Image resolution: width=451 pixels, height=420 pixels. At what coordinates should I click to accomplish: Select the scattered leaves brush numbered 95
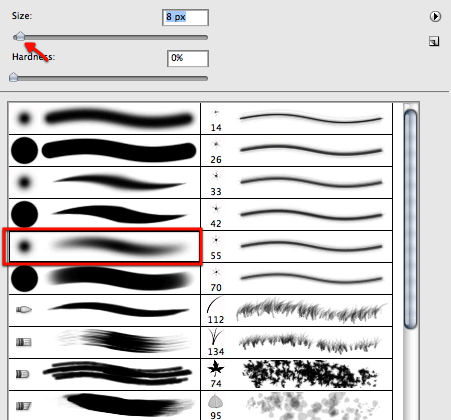tap(296, 406)
